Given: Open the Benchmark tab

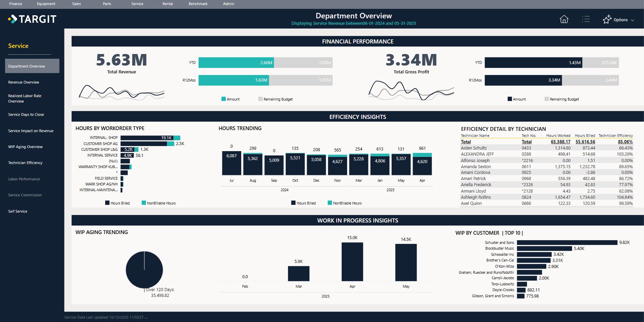Looking at the screenshot, I should coord(198,4).
